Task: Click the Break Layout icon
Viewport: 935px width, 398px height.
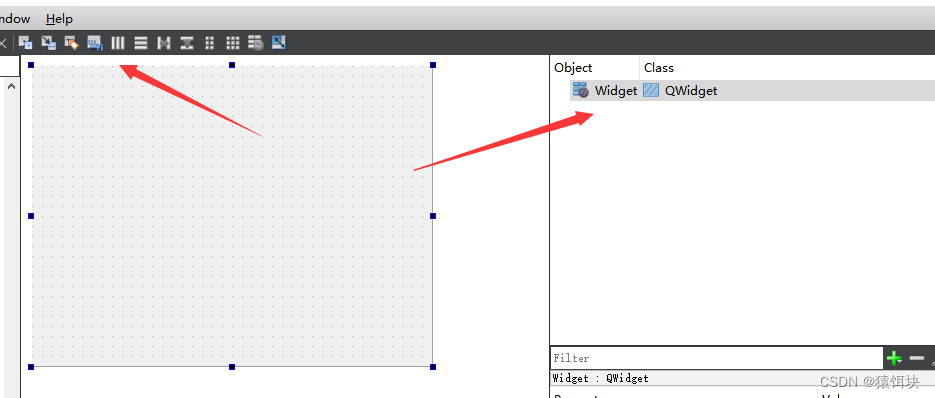Action: click(256, 42)
